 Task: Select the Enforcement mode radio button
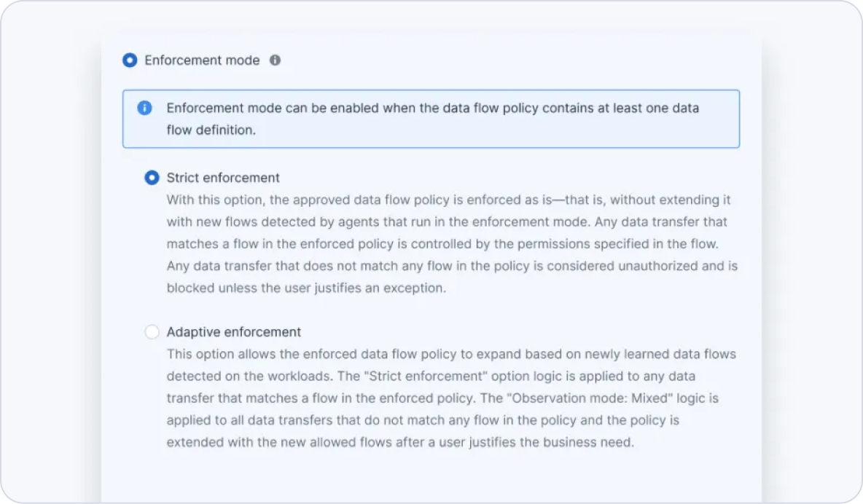(x=130, y=60)
